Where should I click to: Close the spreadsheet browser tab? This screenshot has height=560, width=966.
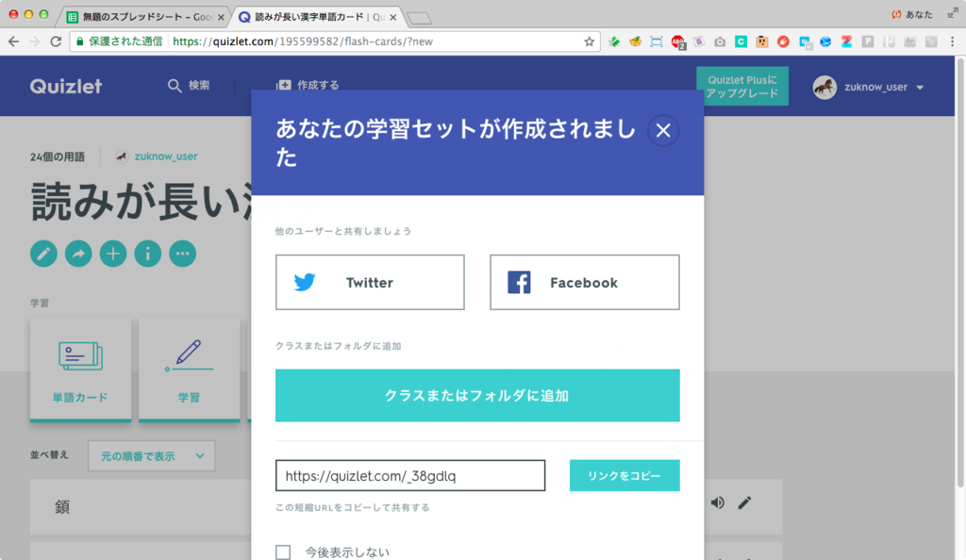point(221,17)
